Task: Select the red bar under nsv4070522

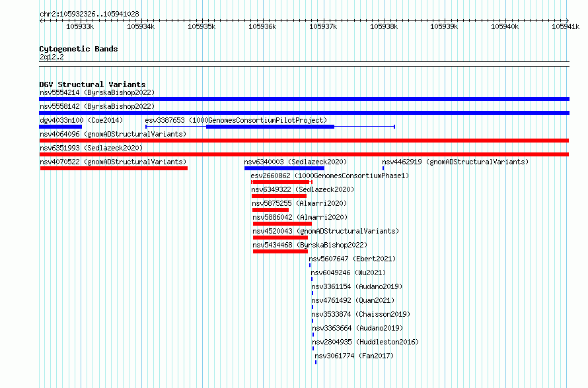Action: click(x=114, y=168)
